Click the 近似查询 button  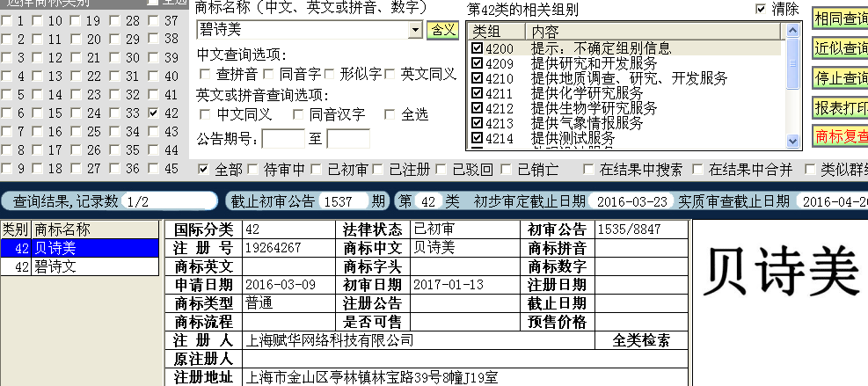tap(841, 48)
